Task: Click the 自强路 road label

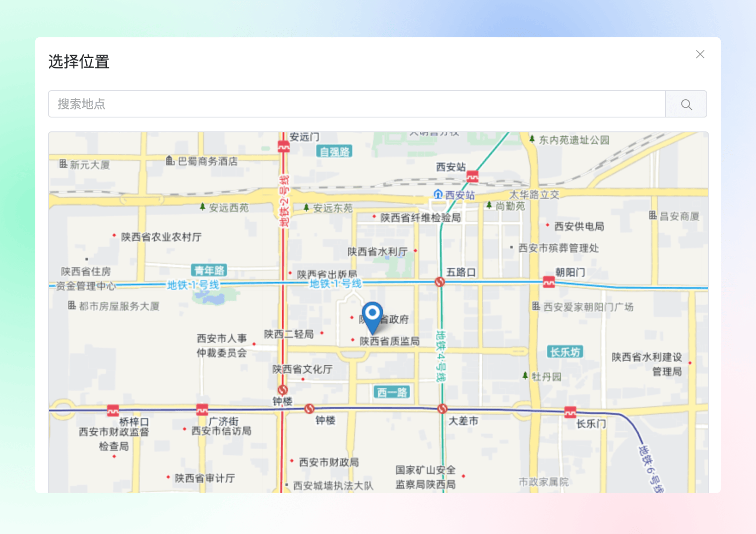Action: (x=335, y=152)
